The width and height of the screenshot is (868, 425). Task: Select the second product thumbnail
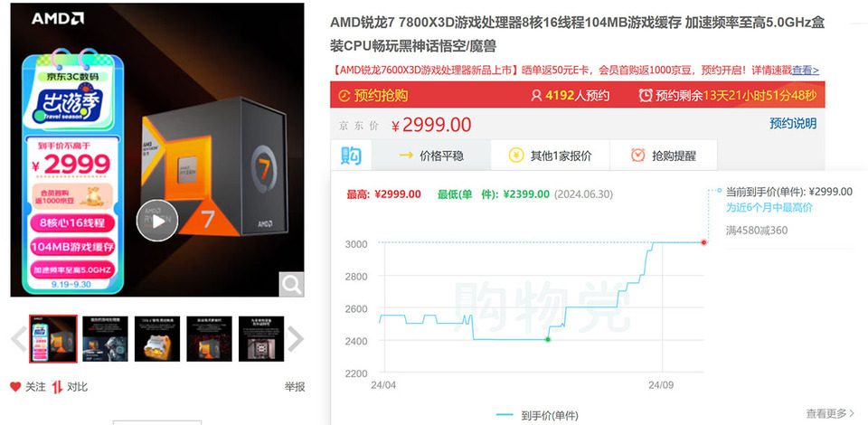(x=105, y=339)
